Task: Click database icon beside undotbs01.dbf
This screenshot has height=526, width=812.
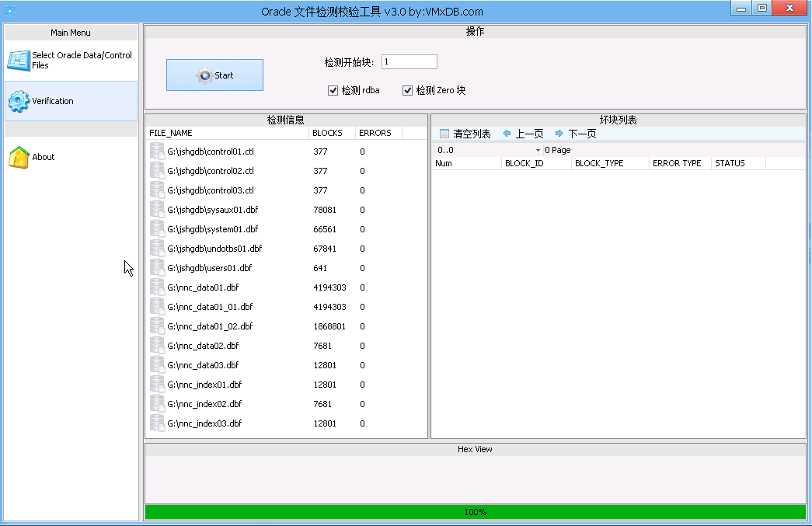Action: click(x=157, y=249)
